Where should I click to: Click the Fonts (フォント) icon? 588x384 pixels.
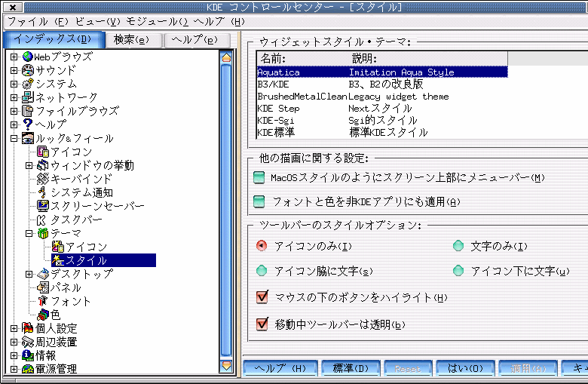(x=43, y=301)
